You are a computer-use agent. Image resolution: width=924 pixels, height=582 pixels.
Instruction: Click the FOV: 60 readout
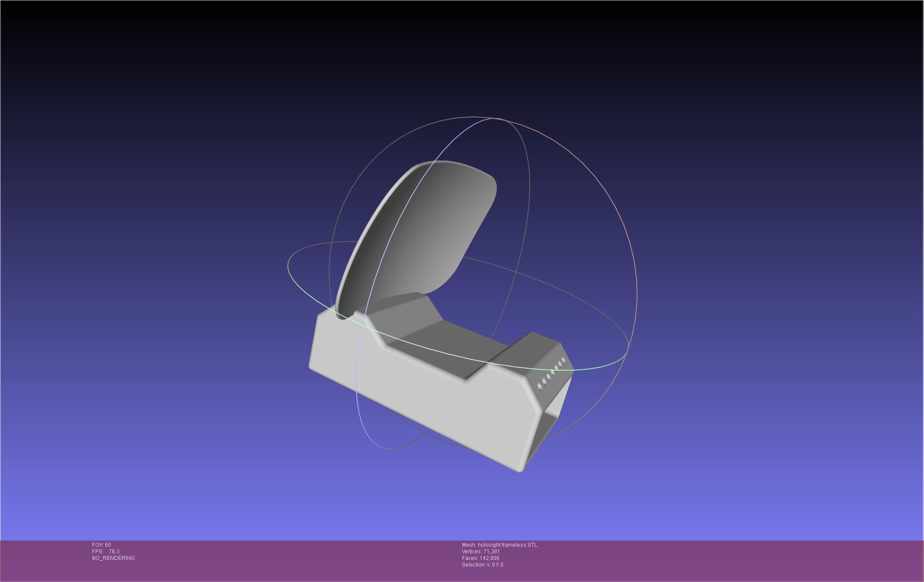(x=101, y=545)
